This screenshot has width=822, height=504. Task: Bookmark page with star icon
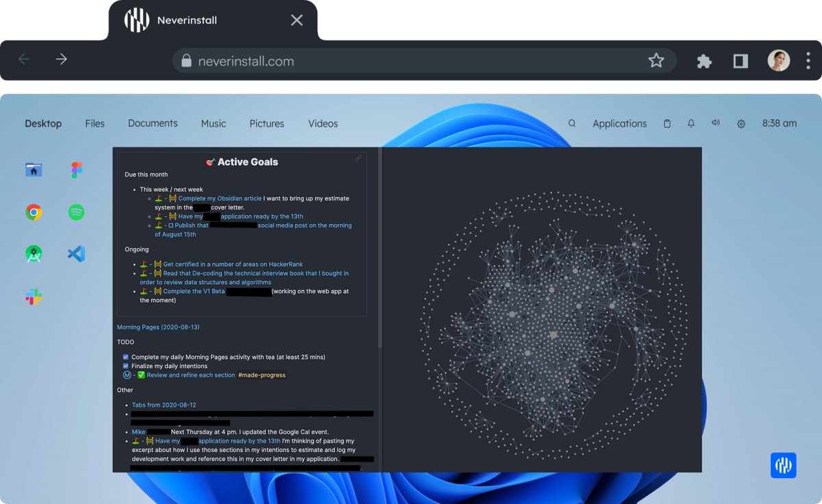(x=656, y=60)
